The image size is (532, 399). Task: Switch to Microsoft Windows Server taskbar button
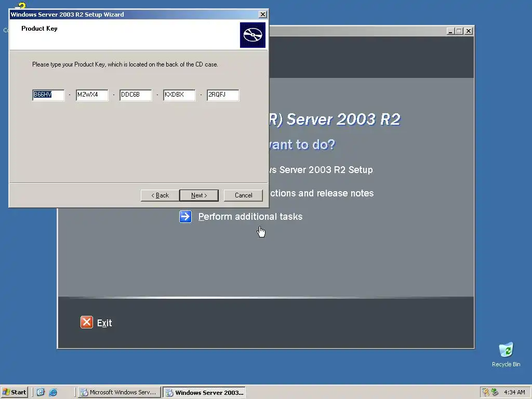pyautogui.click(x=119, y=393)
